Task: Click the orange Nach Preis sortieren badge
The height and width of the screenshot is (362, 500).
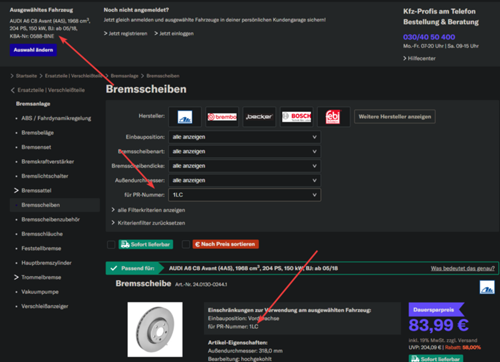Action: [226, 244]
